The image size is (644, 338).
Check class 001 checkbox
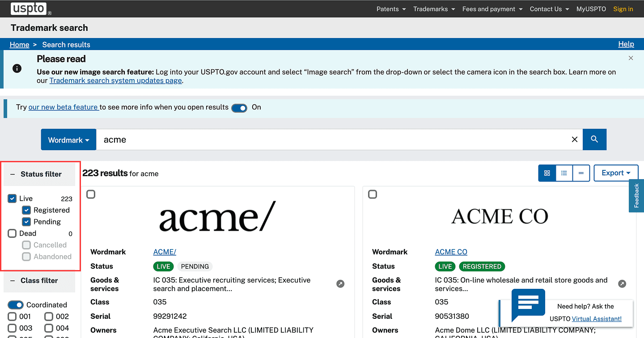point(12,317)
